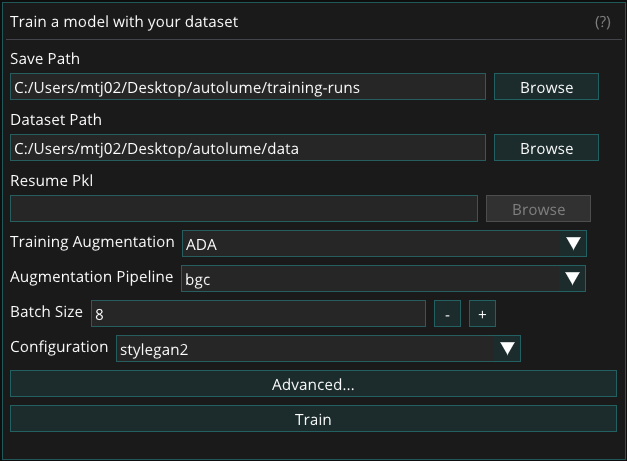
Task: Click the Save Path text field
Action: point(248,87)
